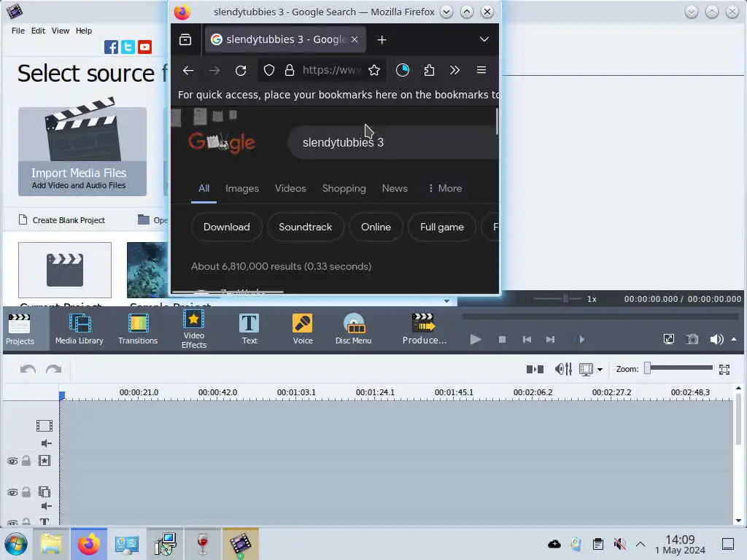The width and height of the screenshot is (747, 560).
Task: Create Blank Project
Action: pos(62,220)
